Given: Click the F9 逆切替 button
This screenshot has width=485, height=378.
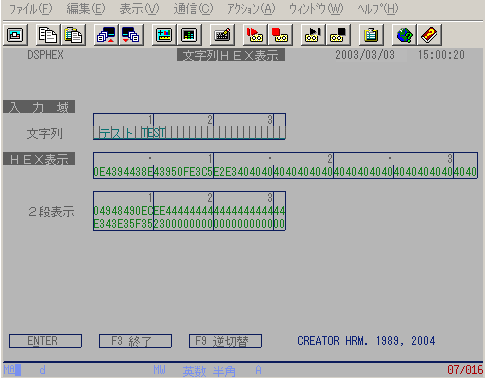Looking at the screenshot, I should point(225,341).
